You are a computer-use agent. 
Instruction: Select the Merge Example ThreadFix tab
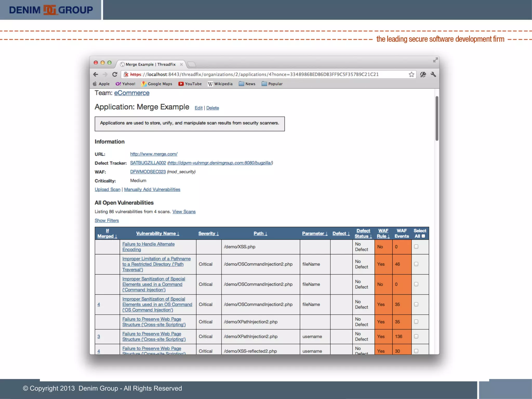(150, 64)
